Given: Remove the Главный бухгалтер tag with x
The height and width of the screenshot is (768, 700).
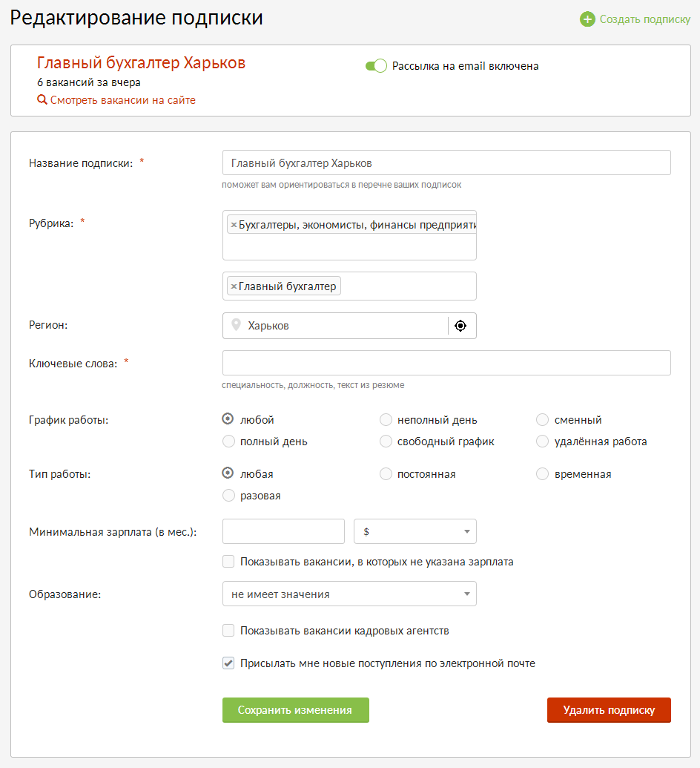Looking at the screenshot, I should pyautogui.click(x=234, y=286).
